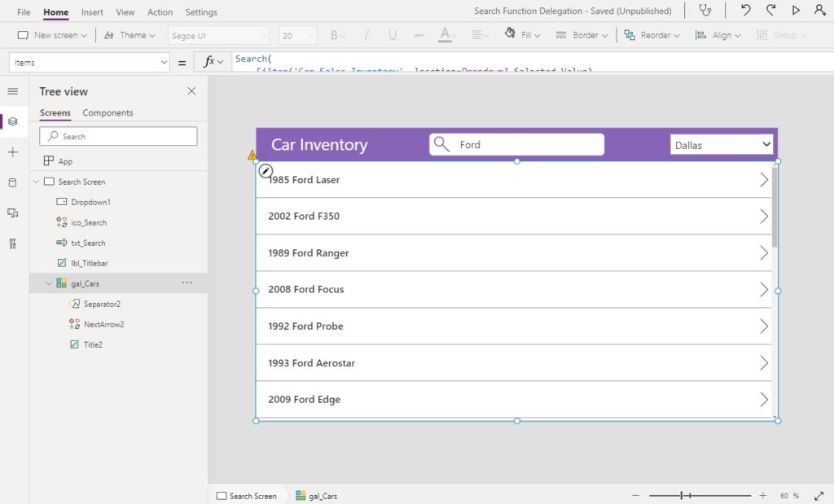
Task: Open Advanced tools icon in left rail
Action: click(13, 243)
